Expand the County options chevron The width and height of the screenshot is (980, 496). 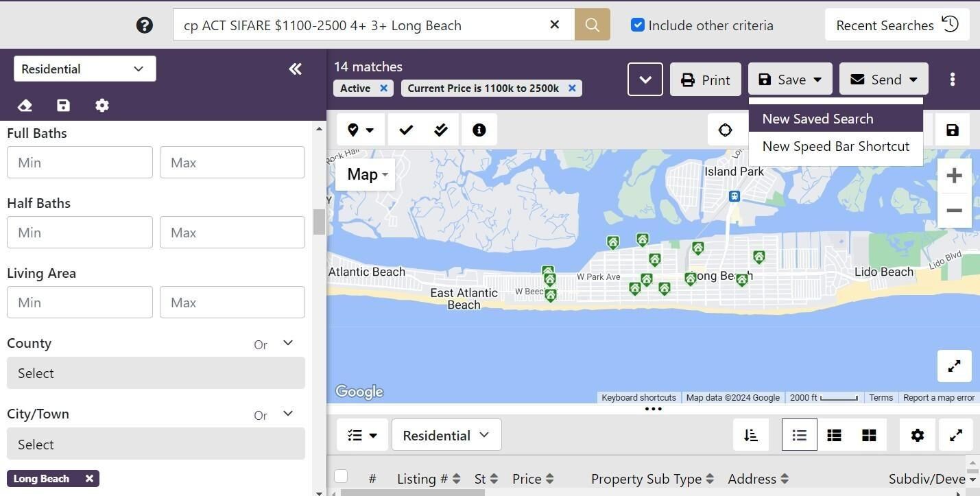[288, 343]
